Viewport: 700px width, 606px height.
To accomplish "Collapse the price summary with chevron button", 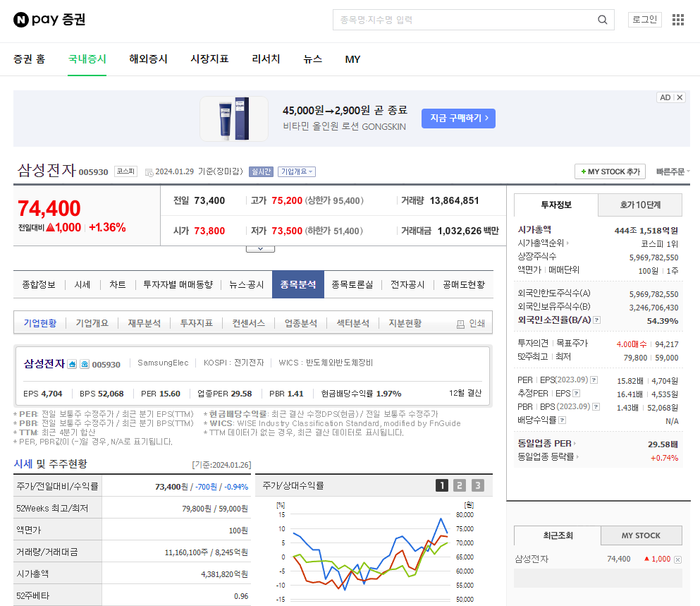I will click(x=260, y=248).
